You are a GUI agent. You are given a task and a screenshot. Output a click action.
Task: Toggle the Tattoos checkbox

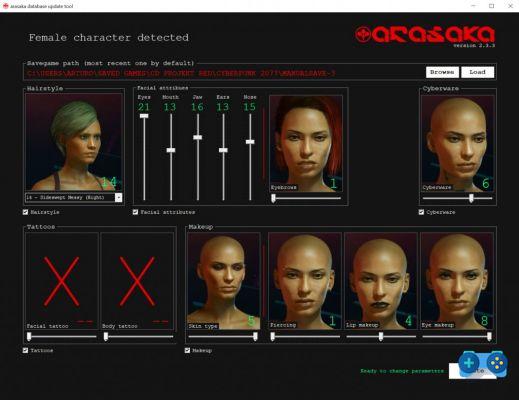pyautogui.click(x=25, y=350)
